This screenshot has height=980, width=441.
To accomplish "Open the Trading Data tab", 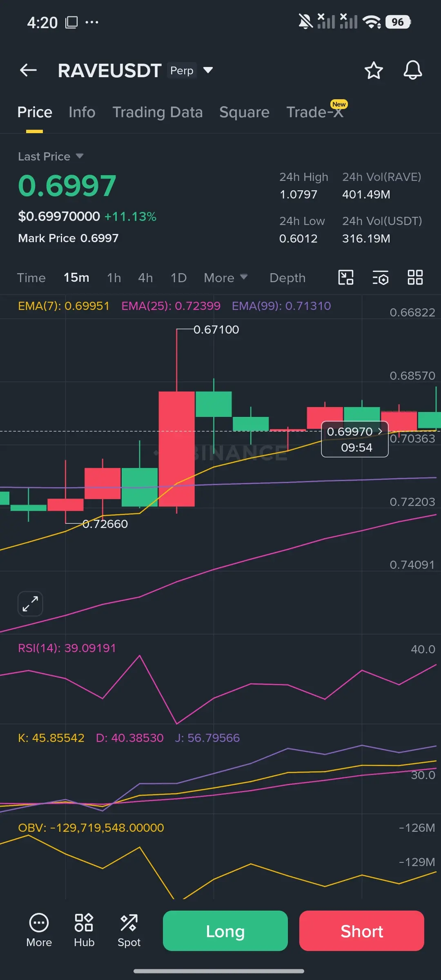I will pyautogui.click(x=158, y=112).
